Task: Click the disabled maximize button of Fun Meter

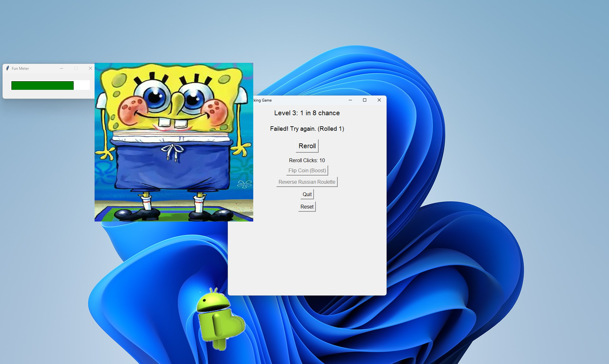Action: [76, 68]
